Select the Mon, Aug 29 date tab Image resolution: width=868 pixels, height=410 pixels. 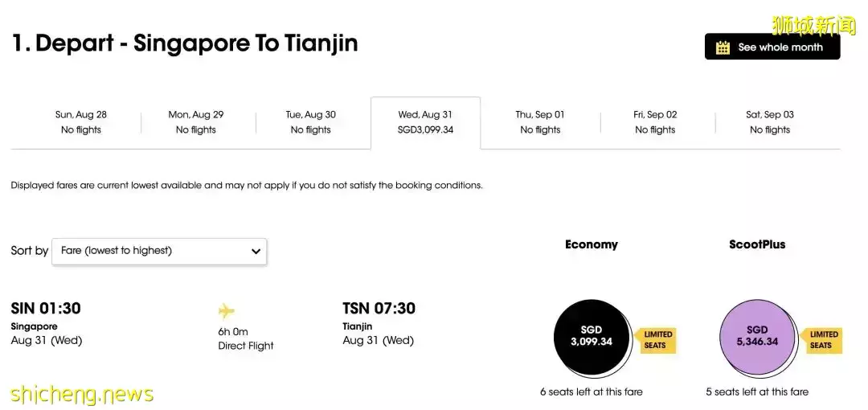click(196, 122)
